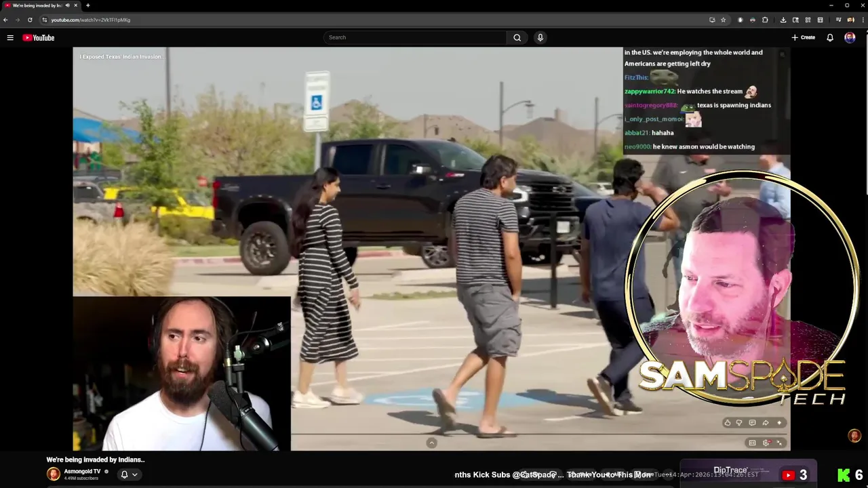This screenshot has width=868, height=488.
Task: Switch to the 'We're being invaded' tab
Action: (x=41, y=5)
